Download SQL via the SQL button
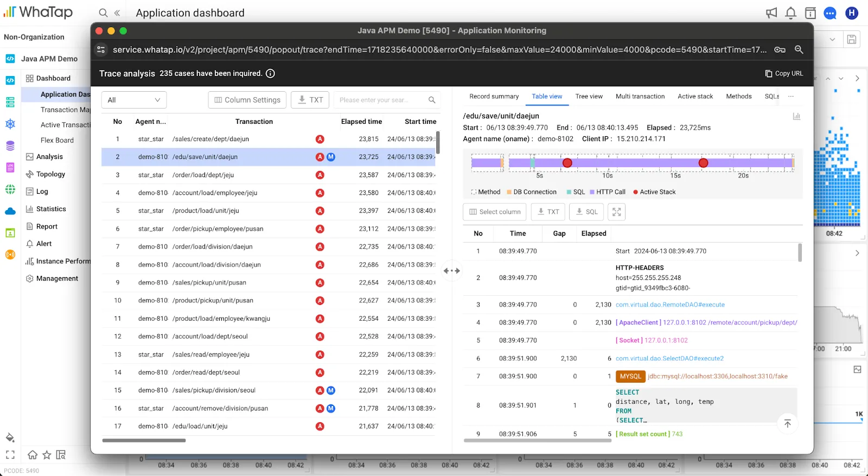The image size is (868, 476). tap(587, 212)
